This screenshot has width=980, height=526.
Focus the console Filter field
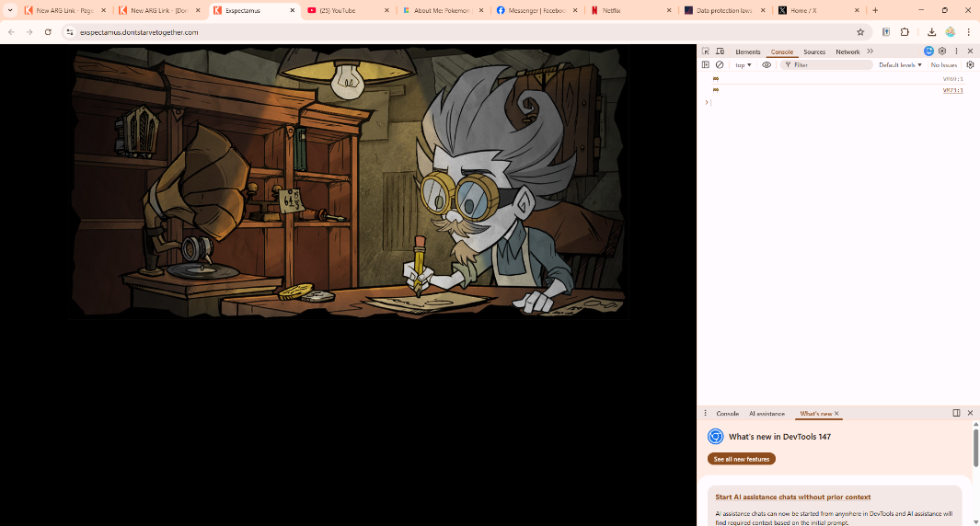click(x=826, y=65)
